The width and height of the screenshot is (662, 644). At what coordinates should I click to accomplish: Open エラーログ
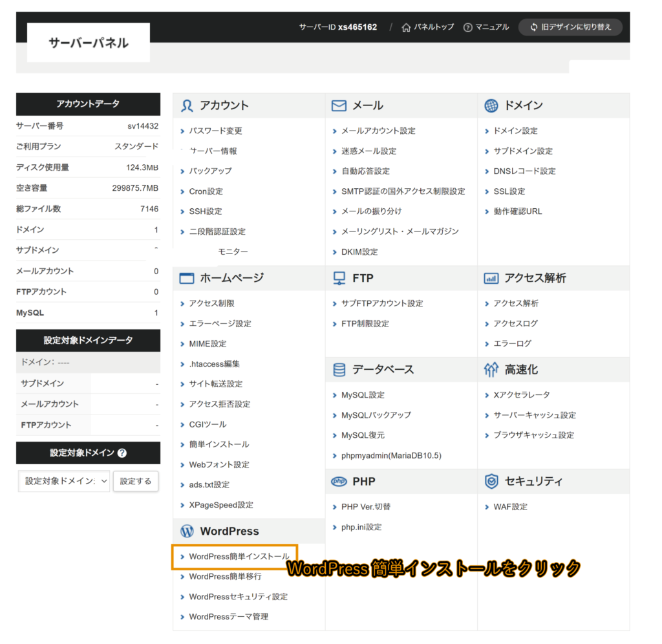pos(512,344)
